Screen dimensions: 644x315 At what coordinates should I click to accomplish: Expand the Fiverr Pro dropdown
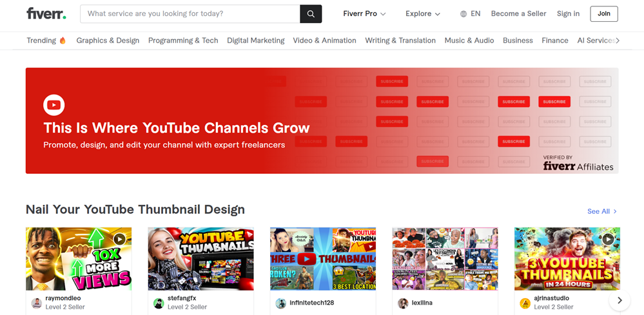(364, 14)
